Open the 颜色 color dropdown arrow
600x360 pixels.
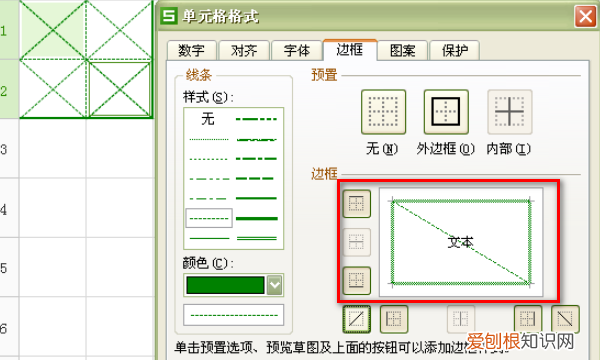[x=275, y=285]
